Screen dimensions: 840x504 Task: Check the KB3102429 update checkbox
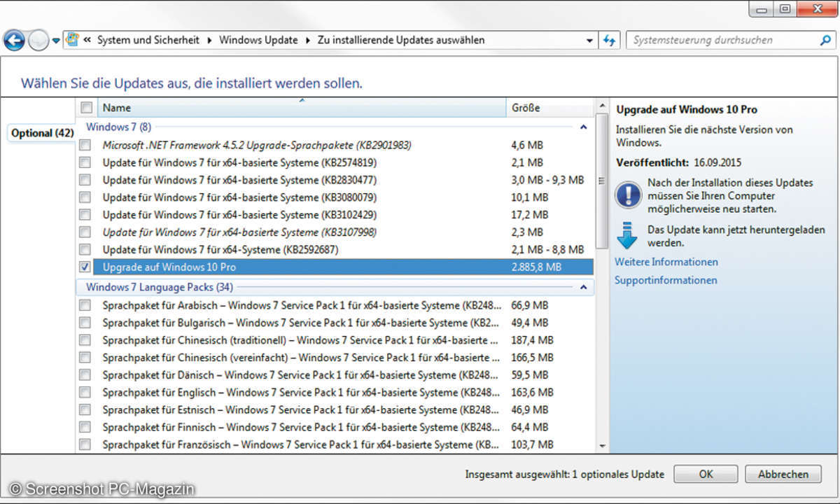85,215
